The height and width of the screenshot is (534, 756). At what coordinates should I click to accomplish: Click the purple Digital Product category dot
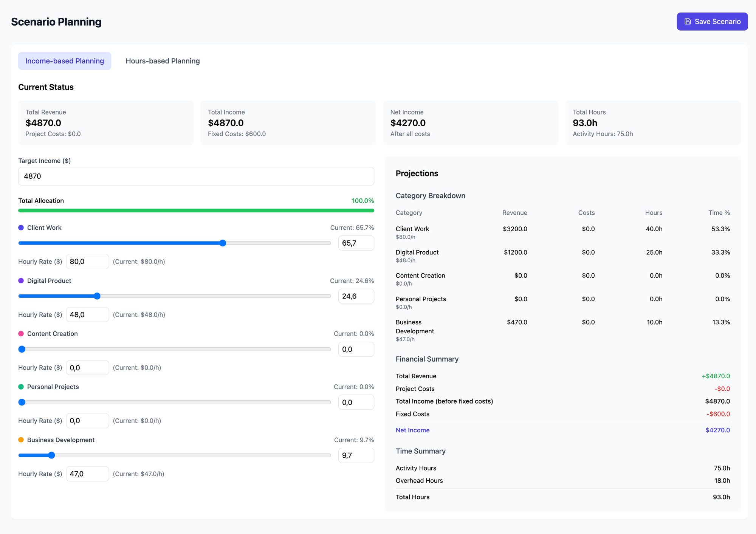(x=21, y=281)
